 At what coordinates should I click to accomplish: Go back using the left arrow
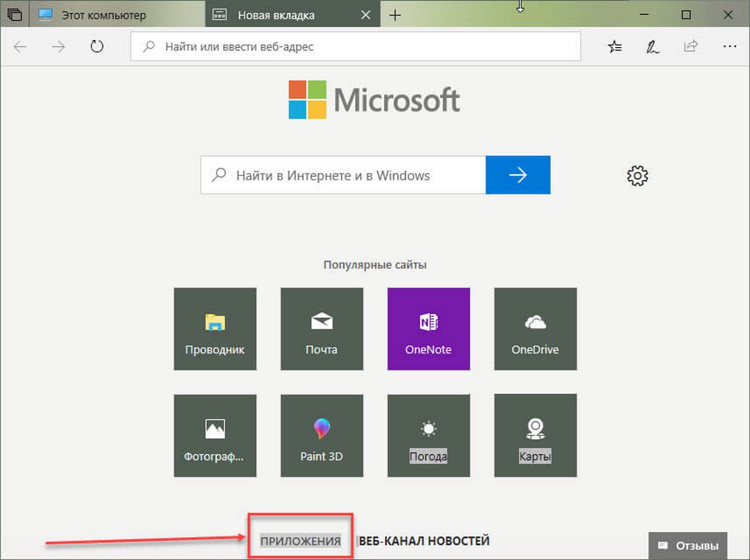click(x=21, y=46)
